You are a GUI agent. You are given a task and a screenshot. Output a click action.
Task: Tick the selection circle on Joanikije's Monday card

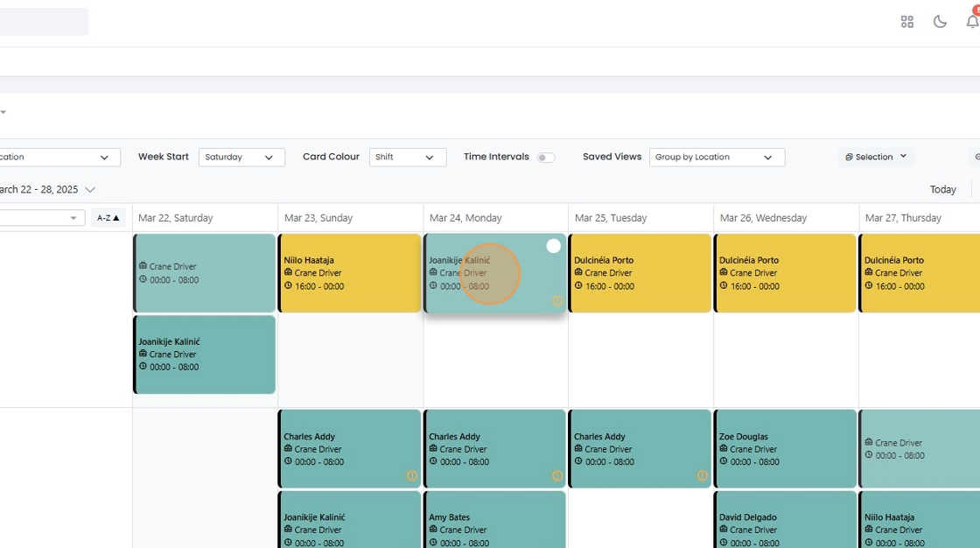(x=554, y=246)
